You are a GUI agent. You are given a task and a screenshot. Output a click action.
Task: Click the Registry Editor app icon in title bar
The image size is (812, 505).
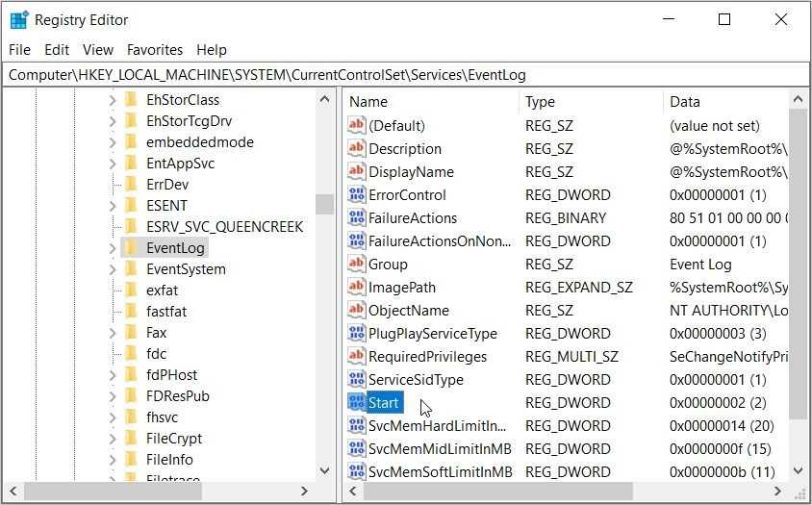click(19, 20)
